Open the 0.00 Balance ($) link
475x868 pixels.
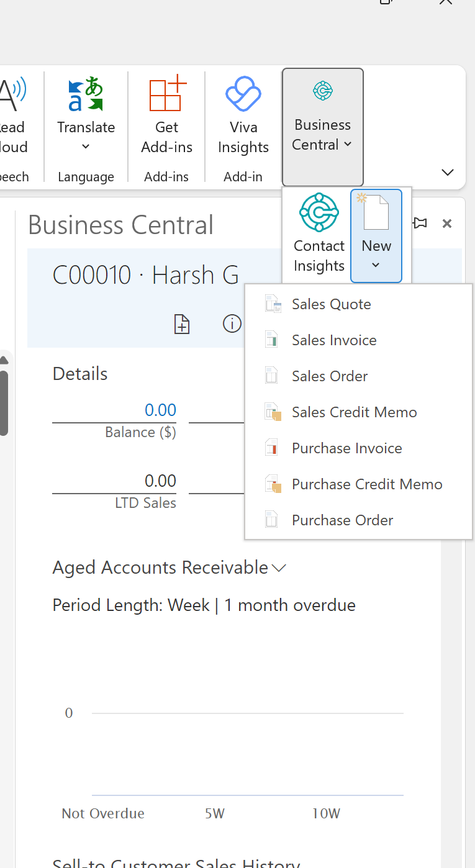coord(160,410)
